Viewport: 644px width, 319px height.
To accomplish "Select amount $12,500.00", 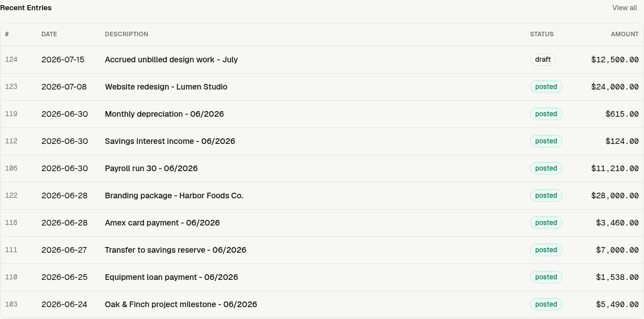I will (x=615, y=59).
